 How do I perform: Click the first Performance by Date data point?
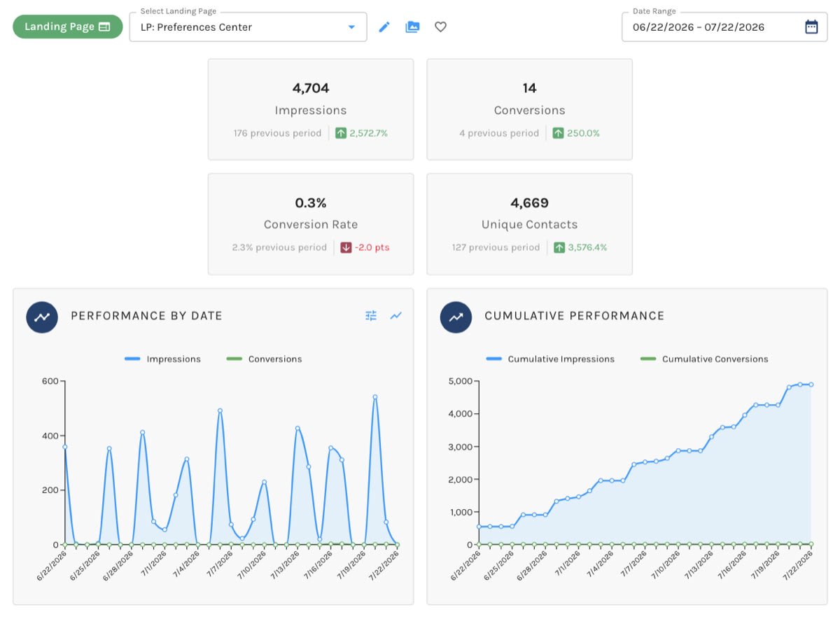click(65, 447)
